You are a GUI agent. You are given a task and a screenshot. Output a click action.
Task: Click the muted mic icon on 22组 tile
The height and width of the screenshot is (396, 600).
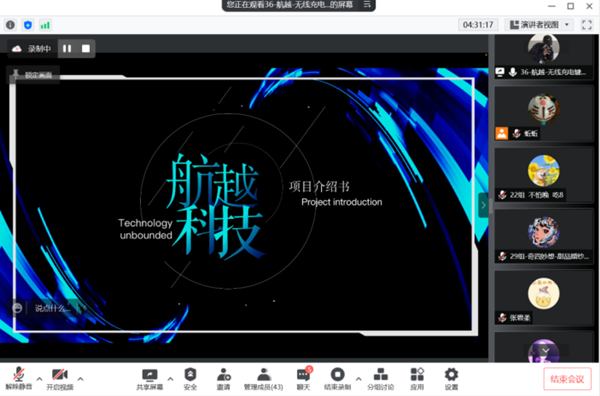pyautogui.click(x=502, y=195)
